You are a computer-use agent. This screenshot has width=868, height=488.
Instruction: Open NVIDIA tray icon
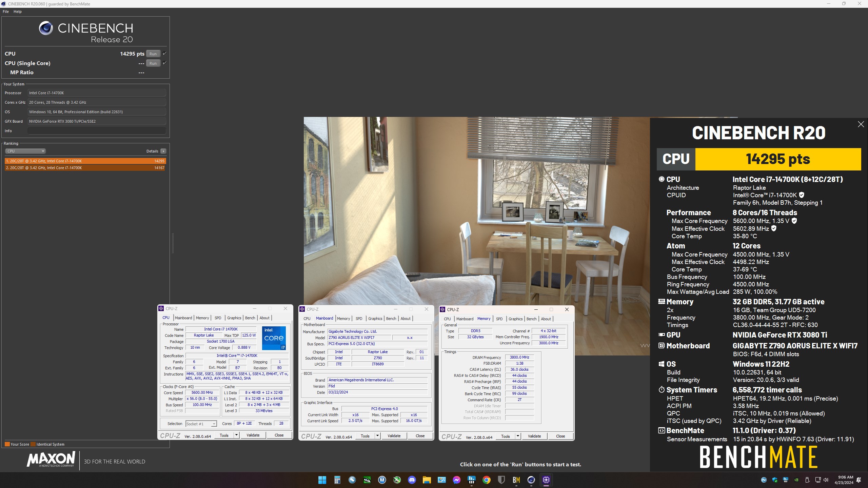(796, 480)
